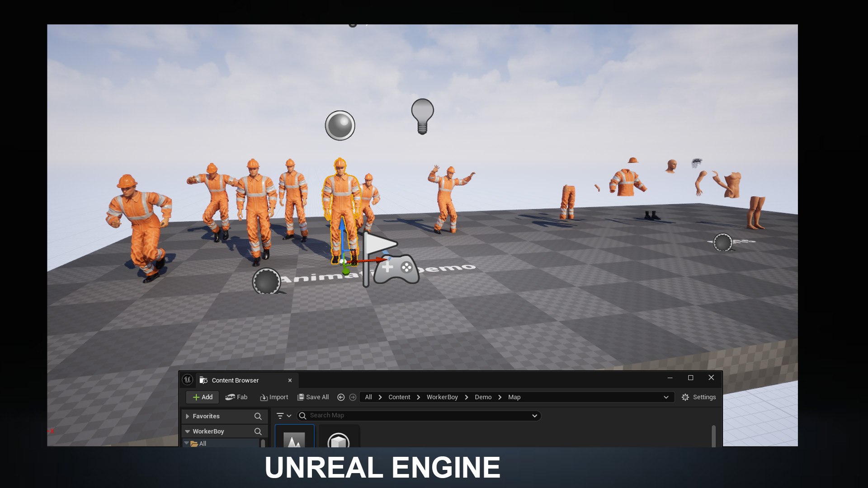Navigate to the All breadcrumb
The width and height of the screenshot is (868, 488).
[368, 397]
